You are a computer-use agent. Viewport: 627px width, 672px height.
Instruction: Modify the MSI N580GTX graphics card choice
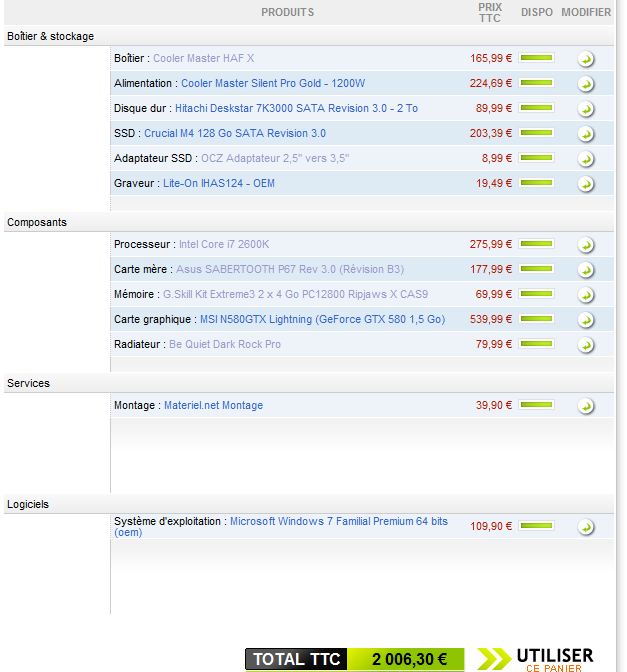(586, 320)
